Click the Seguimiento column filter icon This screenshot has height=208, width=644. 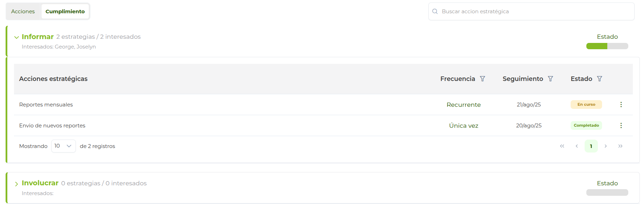pyautogui.click(x=550, y=79)
